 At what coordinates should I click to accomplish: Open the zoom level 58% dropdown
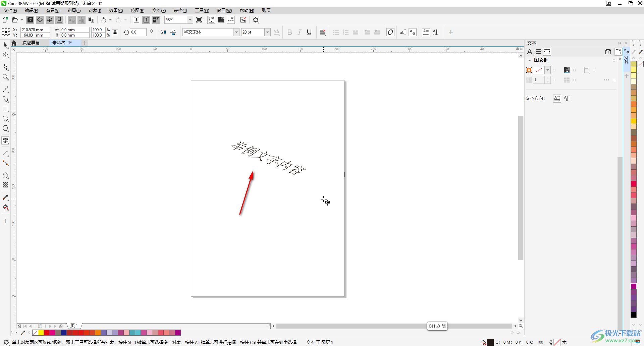(x=190, y=20)
